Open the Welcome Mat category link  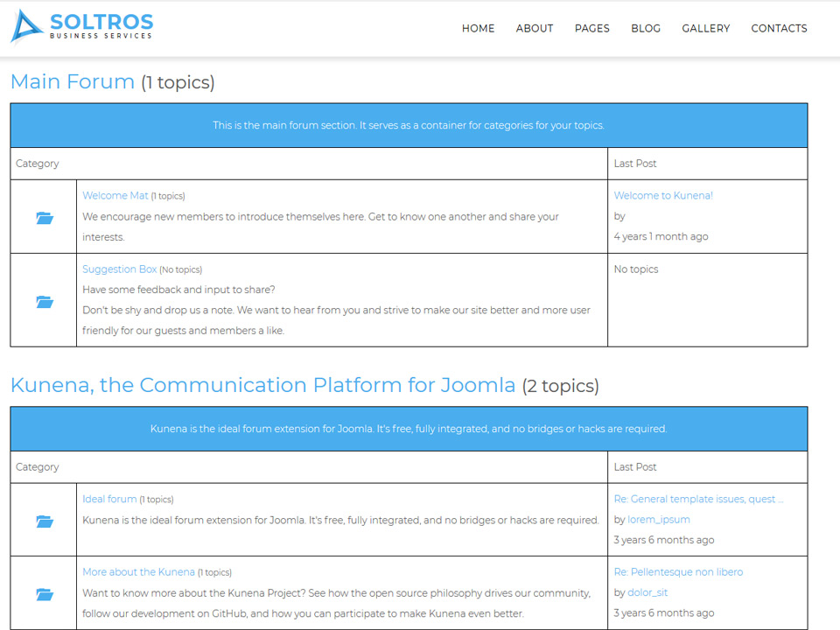coord(115,195)
